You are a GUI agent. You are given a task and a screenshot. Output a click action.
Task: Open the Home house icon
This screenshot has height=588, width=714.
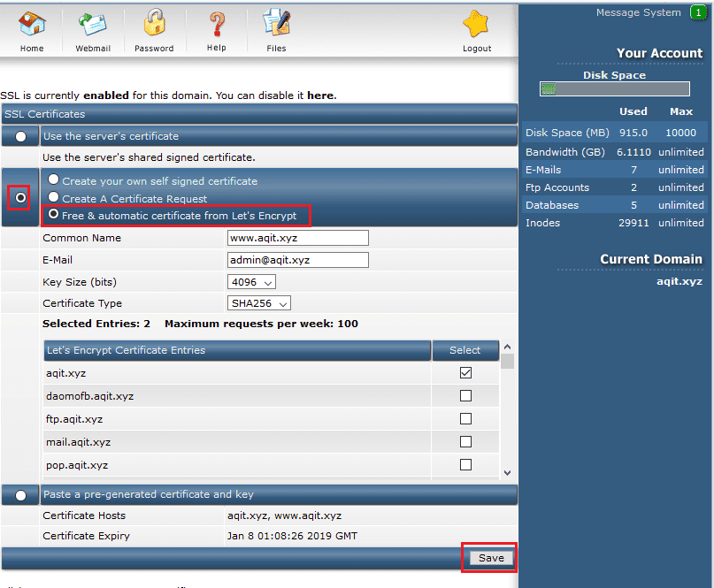(32, 24)
